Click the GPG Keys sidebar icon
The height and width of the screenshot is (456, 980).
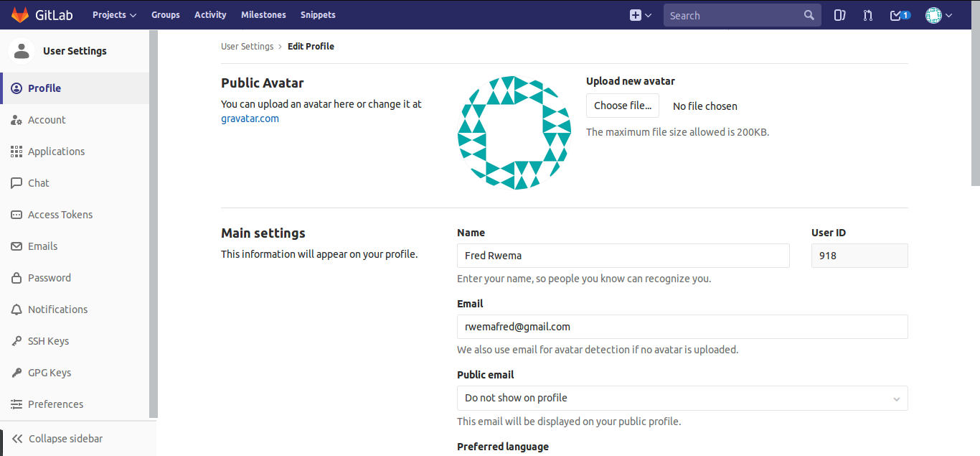[x=16, y=372]
